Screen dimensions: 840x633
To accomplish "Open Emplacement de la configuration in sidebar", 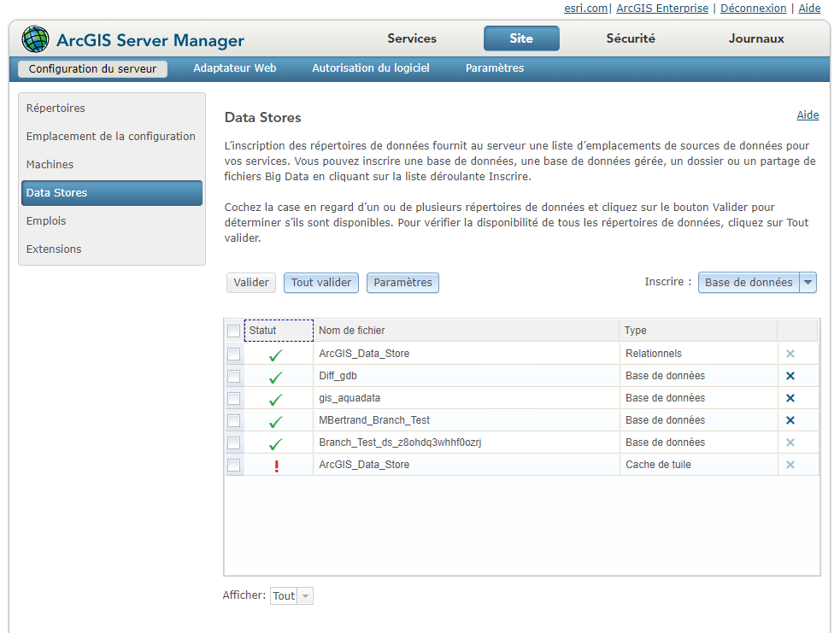I will coord(111,137).
